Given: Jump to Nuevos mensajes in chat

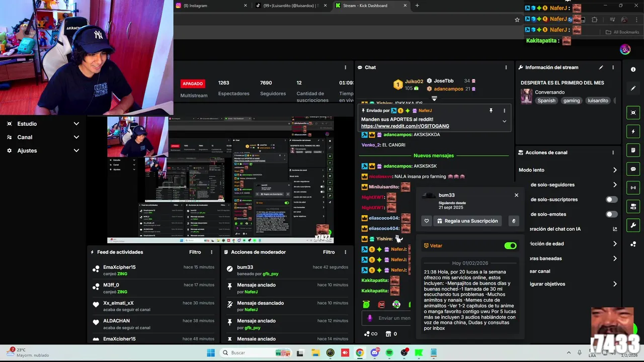Looking at the screenshot, I should (434, 155).
